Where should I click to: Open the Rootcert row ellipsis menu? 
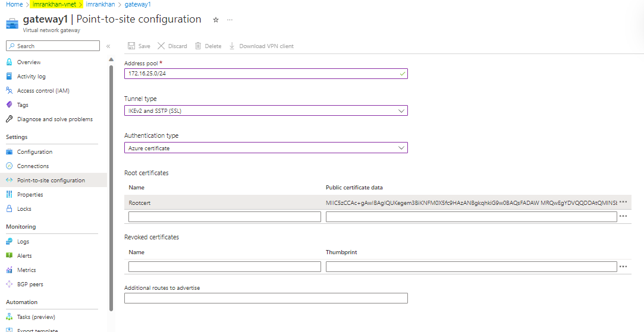point(623,203)
